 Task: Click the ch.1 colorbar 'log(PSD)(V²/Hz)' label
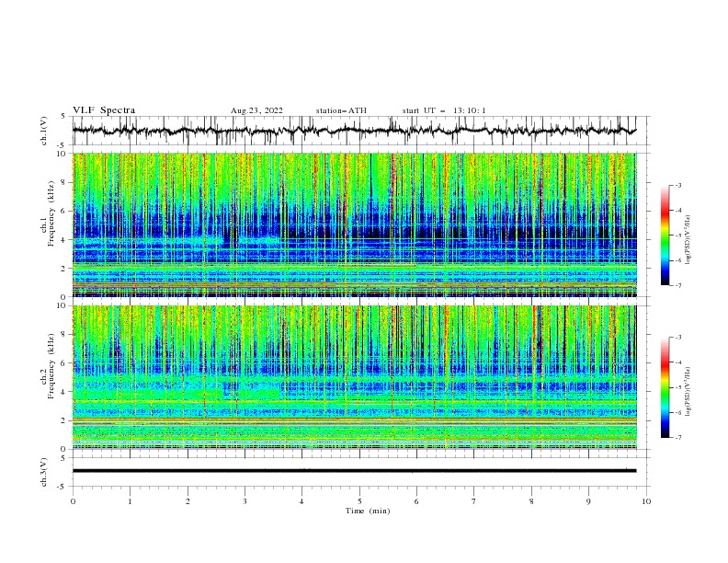[x=688, y=240]
